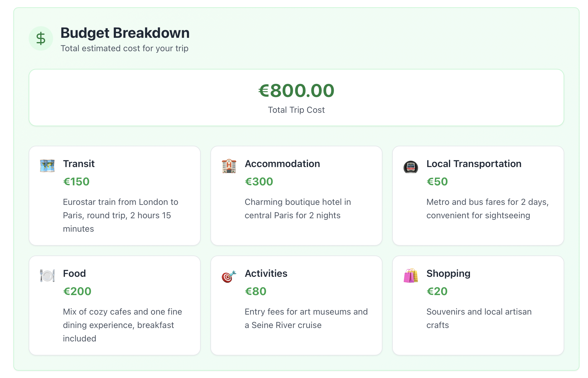
Task: Click the world map Transit icon
Action: coord(47,166)
